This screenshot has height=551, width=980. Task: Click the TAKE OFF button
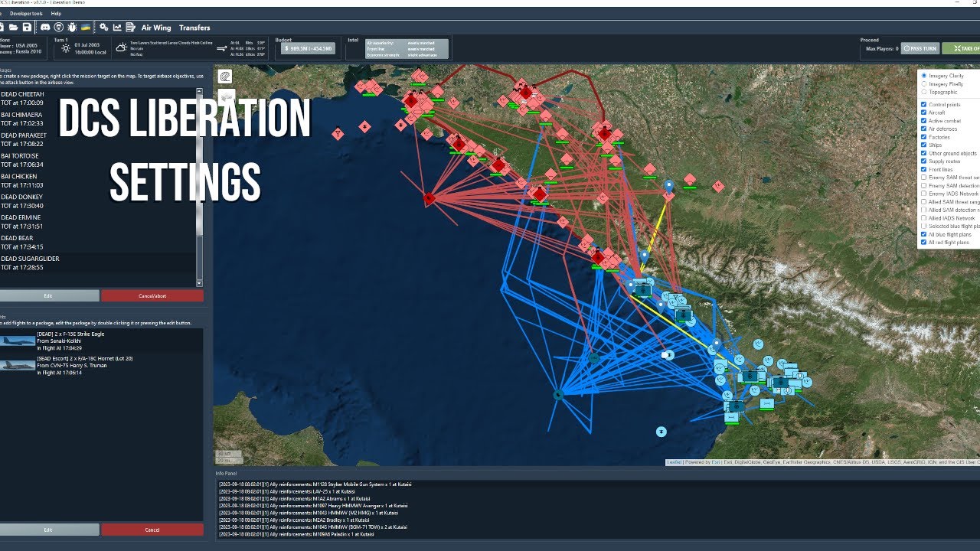pyautogui.click(x=962, y=48)
